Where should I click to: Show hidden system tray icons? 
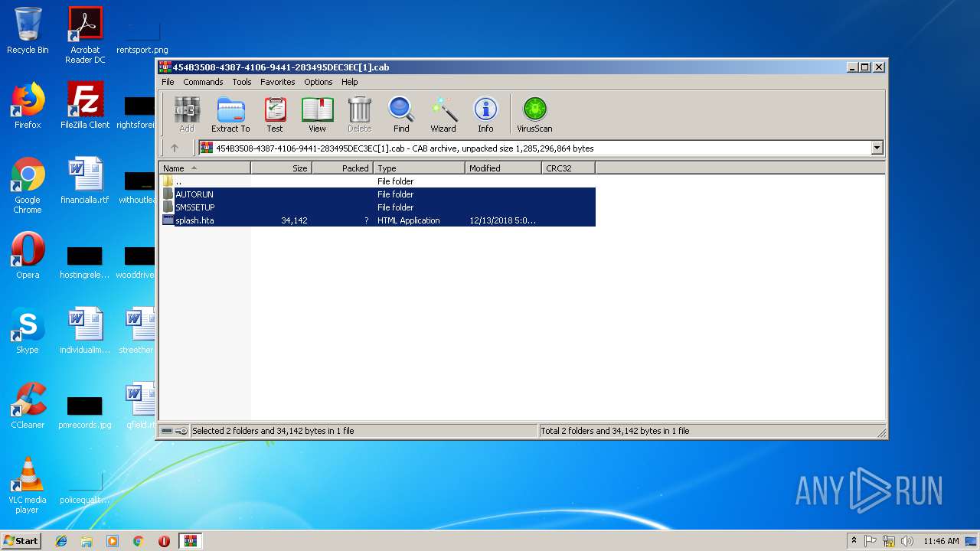[854, 541]
